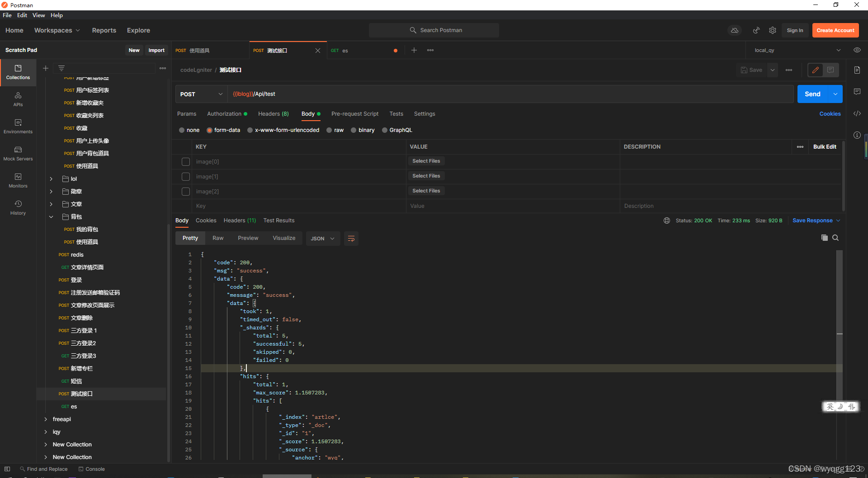Open the History sidebar panel
Screen dimensions: 868x478
tap(18, 208)
